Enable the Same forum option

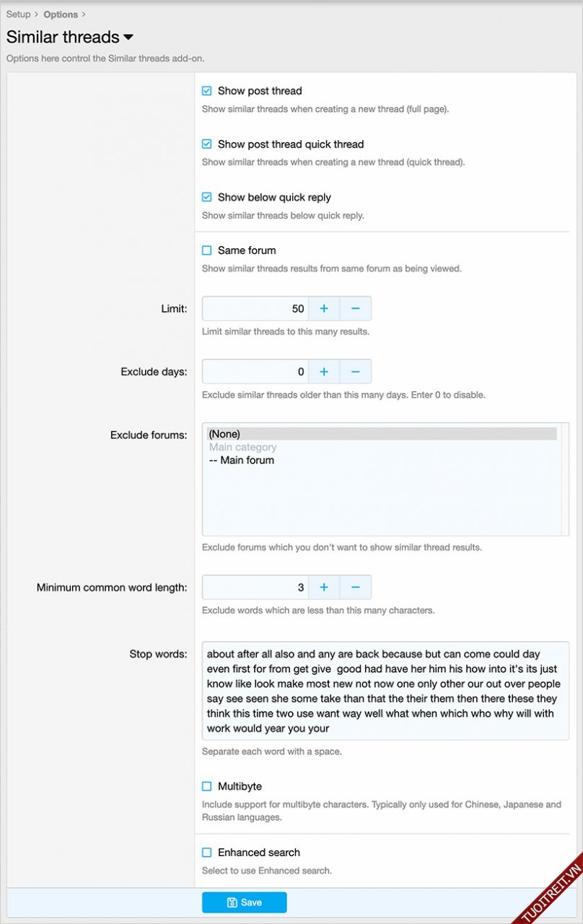(207, 250)
